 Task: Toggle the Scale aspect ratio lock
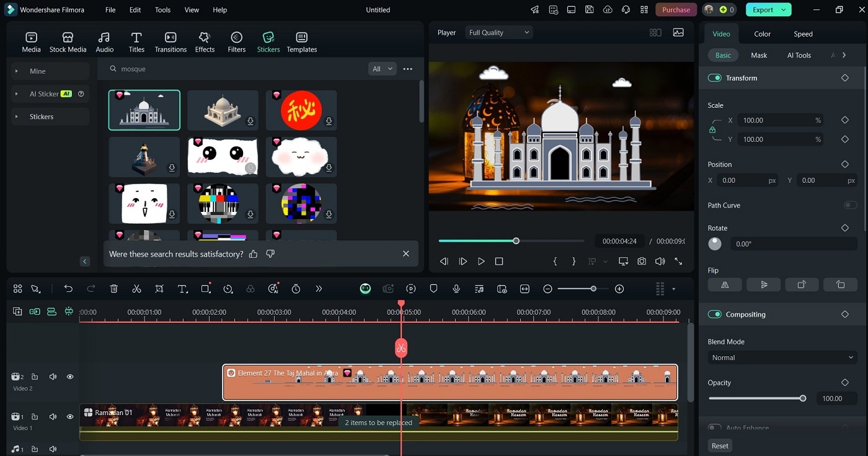pyautogui.click(x=712, y=130)
